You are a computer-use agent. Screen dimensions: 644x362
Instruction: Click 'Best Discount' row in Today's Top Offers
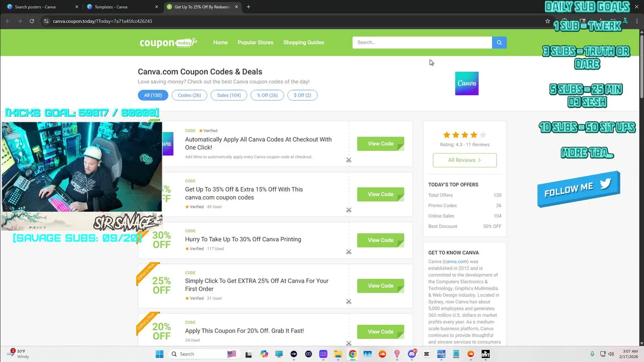[x=464, y=226]
